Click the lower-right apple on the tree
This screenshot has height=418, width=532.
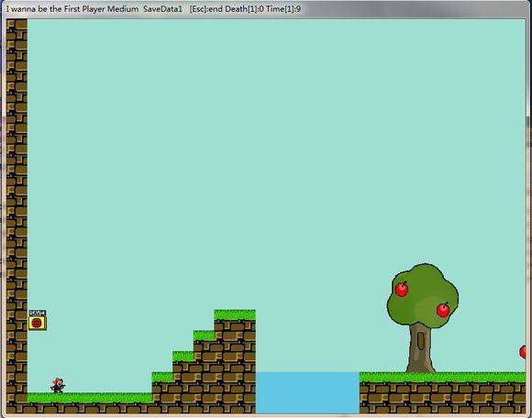click(x=443, y=310)
